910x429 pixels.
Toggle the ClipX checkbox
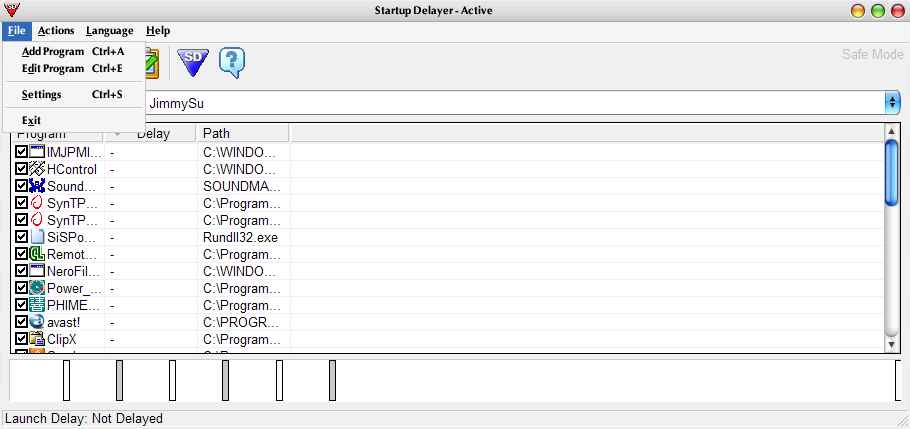(21, 338)
